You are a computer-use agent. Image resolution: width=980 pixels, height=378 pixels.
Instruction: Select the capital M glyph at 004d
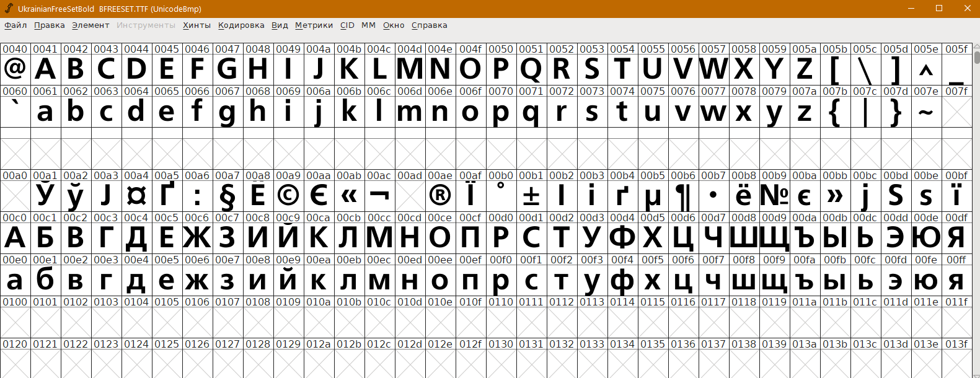pos(410,69)
